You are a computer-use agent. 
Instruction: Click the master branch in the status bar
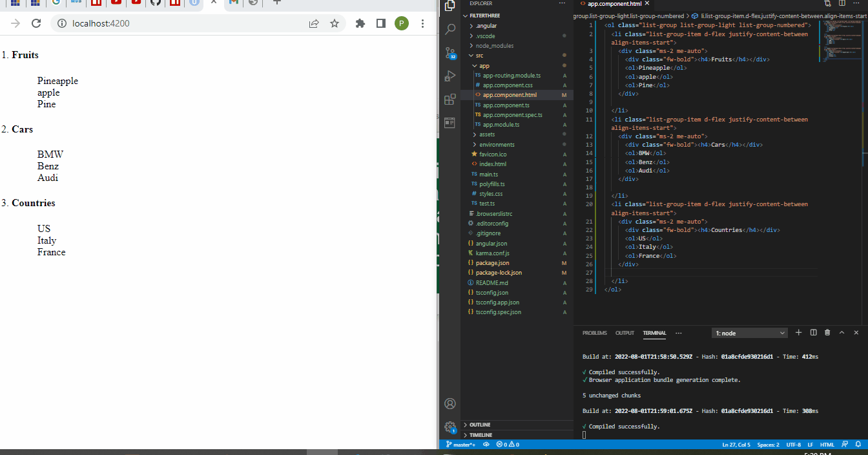pos(461,445)
